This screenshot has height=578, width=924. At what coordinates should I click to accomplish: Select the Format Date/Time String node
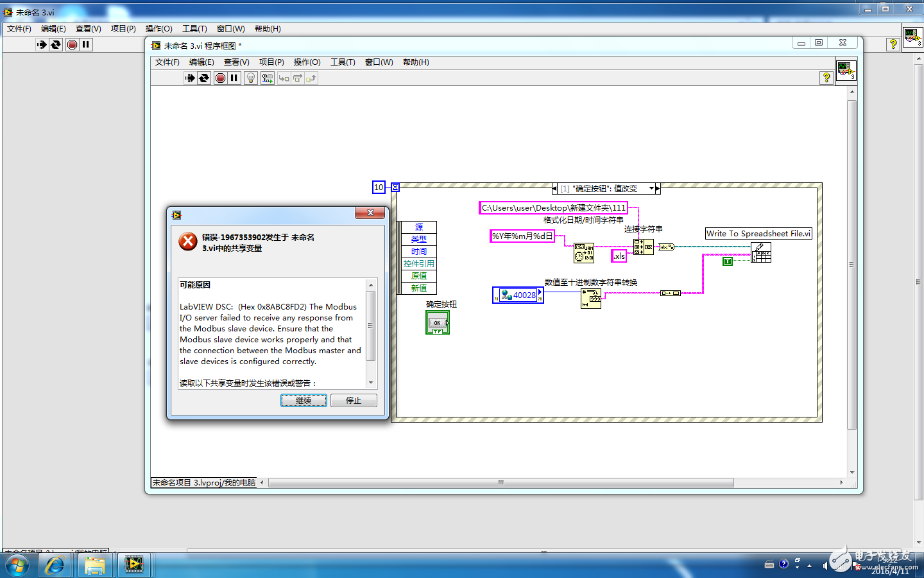tap(584, 253)
